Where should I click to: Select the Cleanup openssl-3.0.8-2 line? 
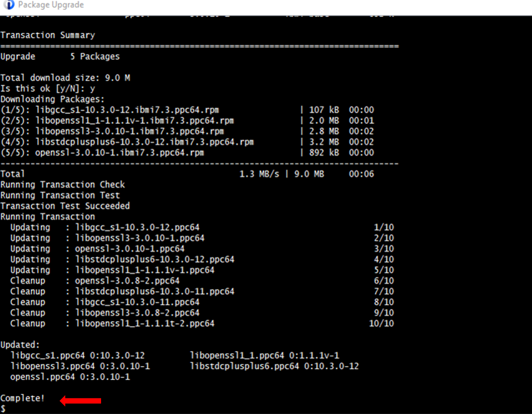[96, 280]
